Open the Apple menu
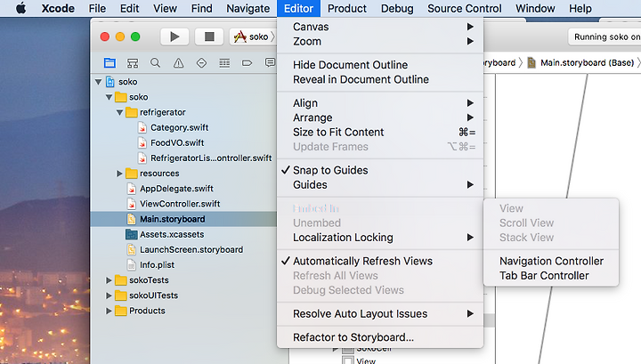Viewport: 641px width, 364px height. (20, 8)
